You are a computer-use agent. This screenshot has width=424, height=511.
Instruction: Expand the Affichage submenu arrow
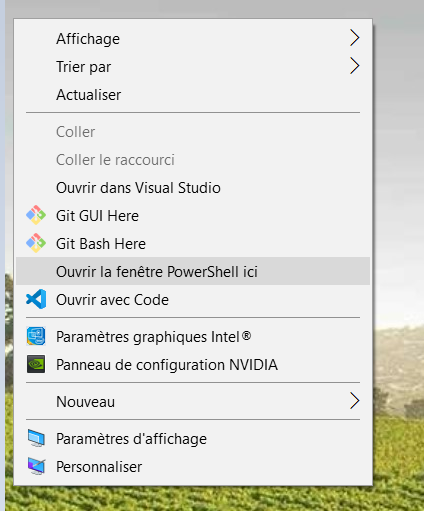(354, 38)
